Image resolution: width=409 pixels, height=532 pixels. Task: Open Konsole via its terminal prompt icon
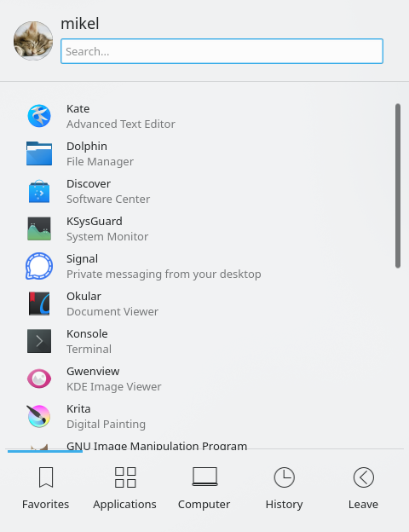[39, 341]
